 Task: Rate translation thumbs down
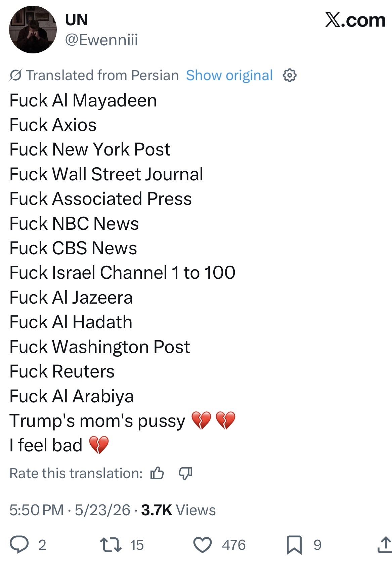click(185, 473)
